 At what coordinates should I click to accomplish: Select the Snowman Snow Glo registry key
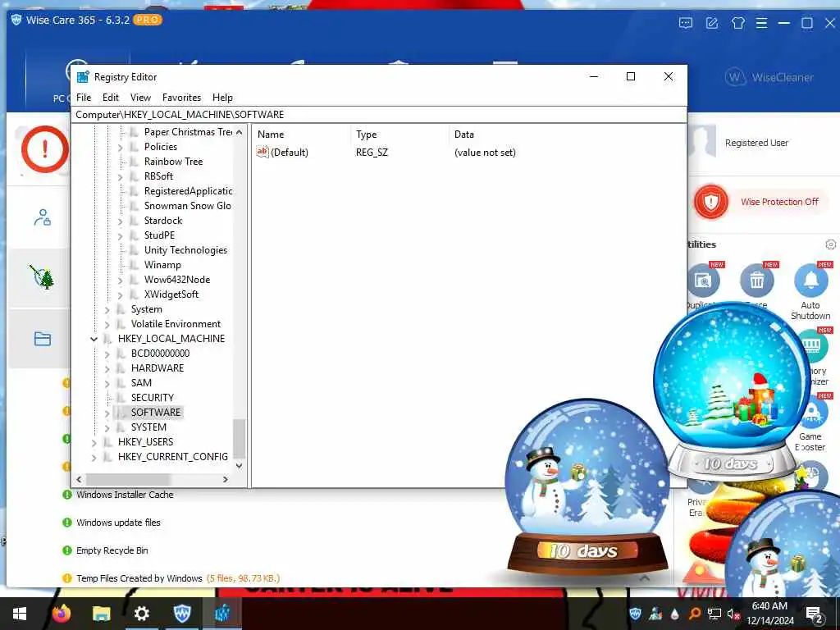coord(188,206)
